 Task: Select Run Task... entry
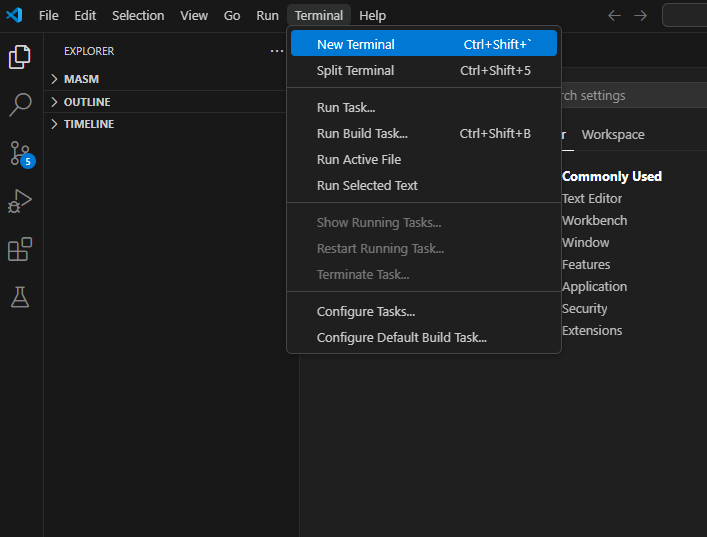(x=424, y=107)
